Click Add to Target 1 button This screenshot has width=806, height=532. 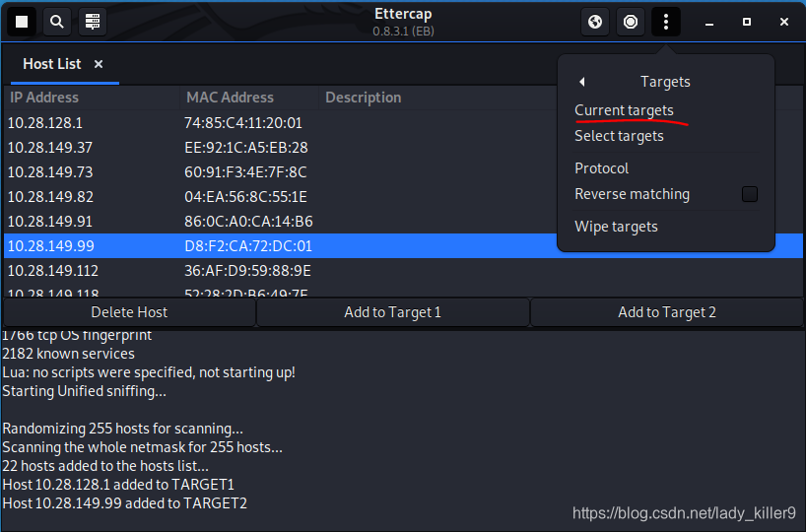[393, 312]
